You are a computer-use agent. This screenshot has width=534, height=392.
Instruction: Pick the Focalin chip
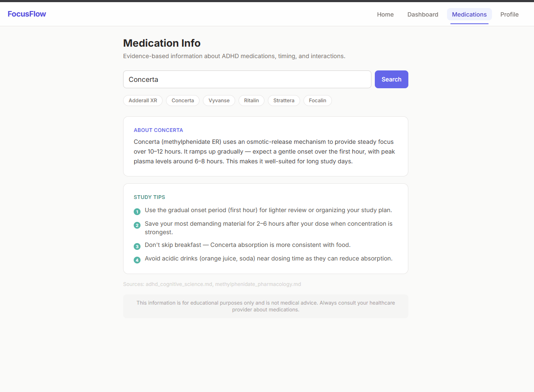(x=318, y=101)
